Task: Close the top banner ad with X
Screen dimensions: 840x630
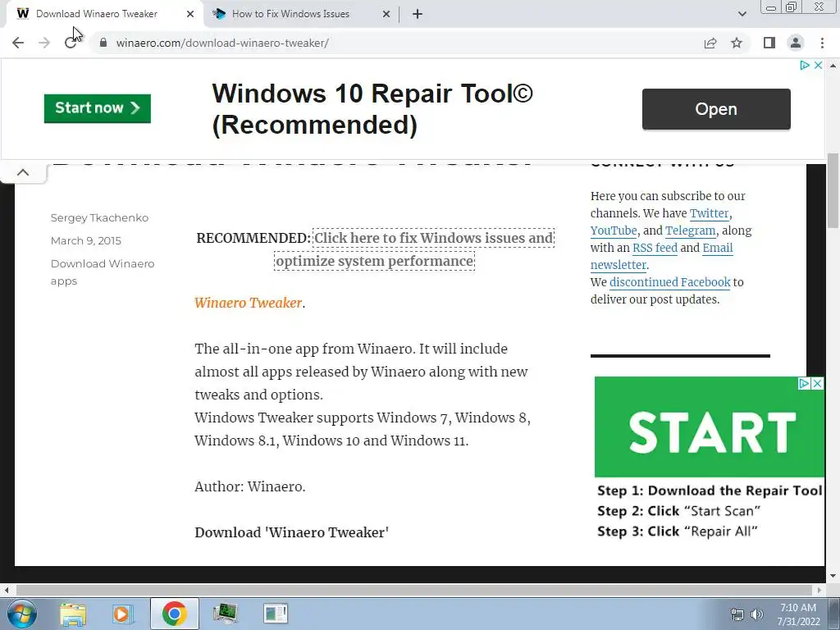Action: (x=818, y=65)
